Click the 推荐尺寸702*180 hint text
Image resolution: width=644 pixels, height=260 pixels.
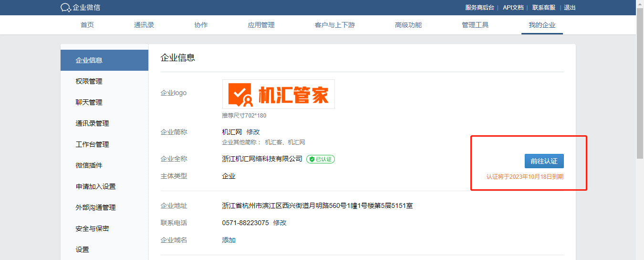point(244,116)
